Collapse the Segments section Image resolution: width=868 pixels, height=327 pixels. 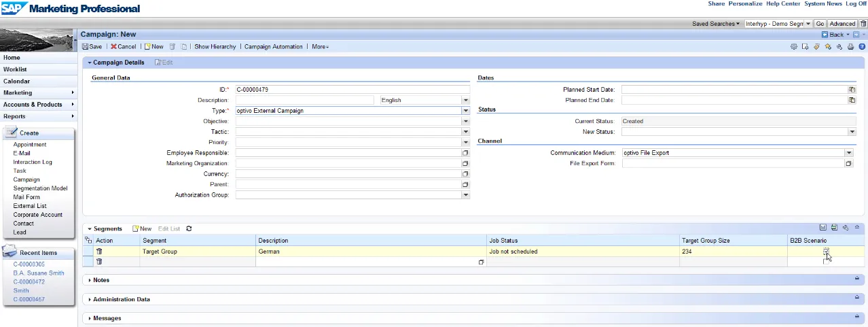pos(89,229)
